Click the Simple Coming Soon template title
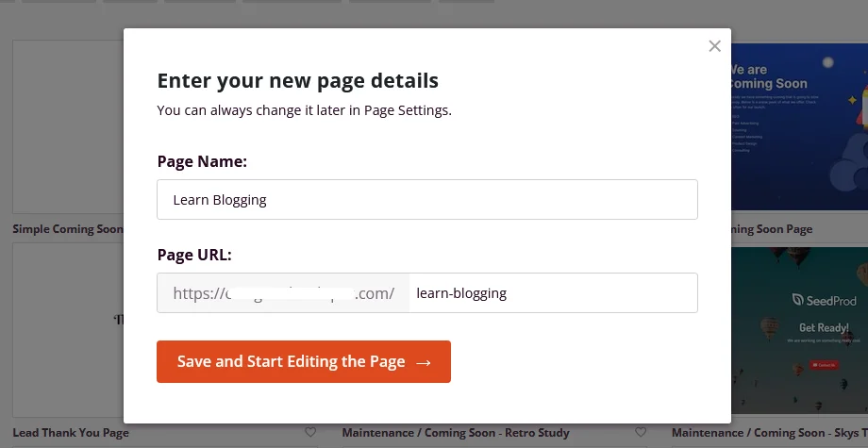Viewport: 868px width, 448px height. pyautogui.click(x=68, y=229)
